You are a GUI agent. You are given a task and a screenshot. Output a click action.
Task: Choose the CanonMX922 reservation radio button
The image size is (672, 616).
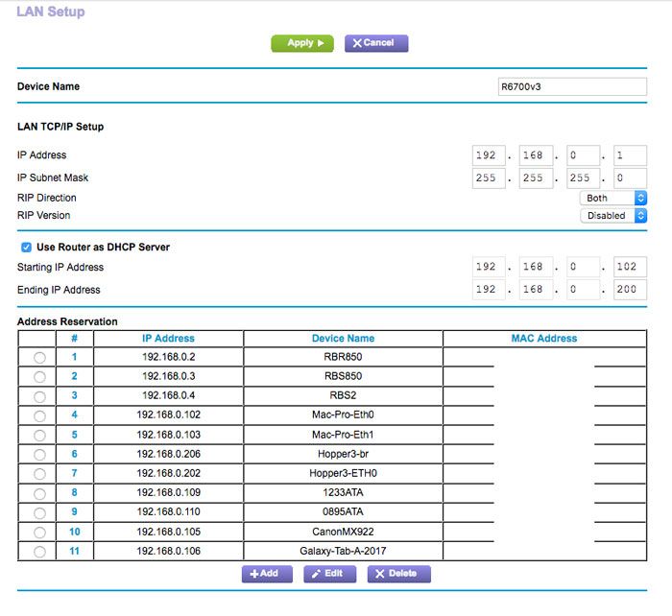tap(39, 533)
